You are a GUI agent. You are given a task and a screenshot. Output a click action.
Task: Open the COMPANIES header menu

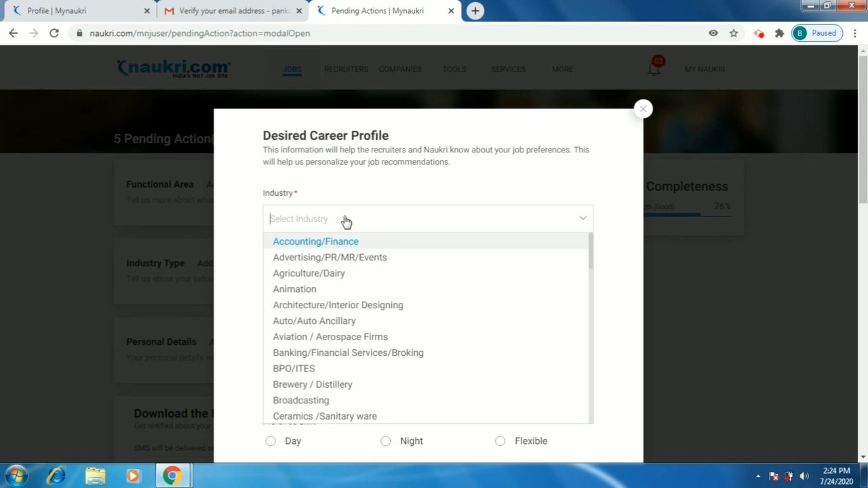point(400,69)
